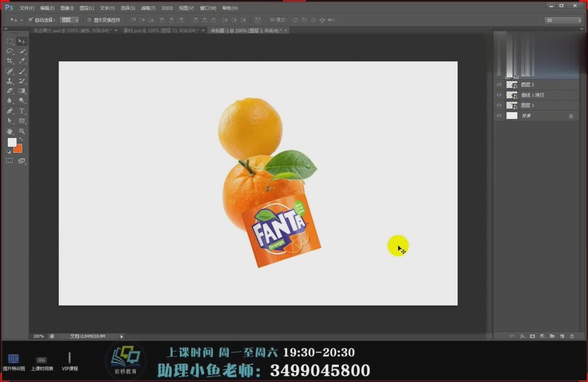
Task: Open 图像(I) menu
Action: point(67,8)
